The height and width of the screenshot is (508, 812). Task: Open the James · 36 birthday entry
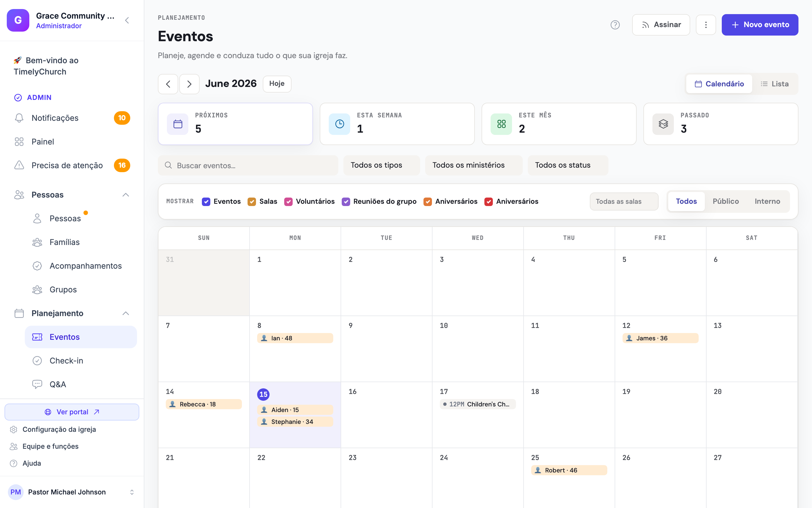click(x=660, y=338)
